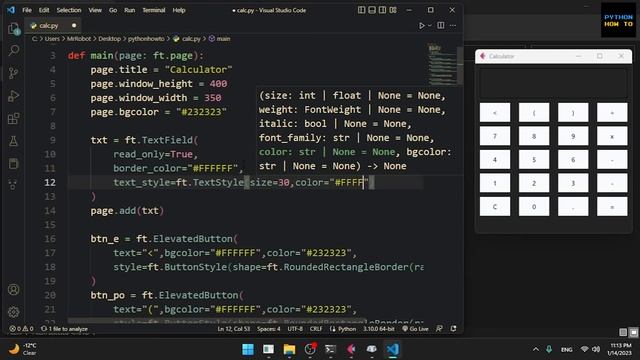The height and width of the screenshot is (360, 640).
Task: Click 'main' symbol in the breadcrumb
Action: (x=223, y=39)
